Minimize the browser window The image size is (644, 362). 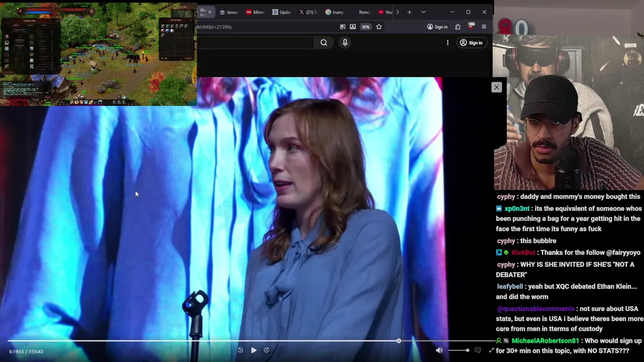click(x=452, y=12)
